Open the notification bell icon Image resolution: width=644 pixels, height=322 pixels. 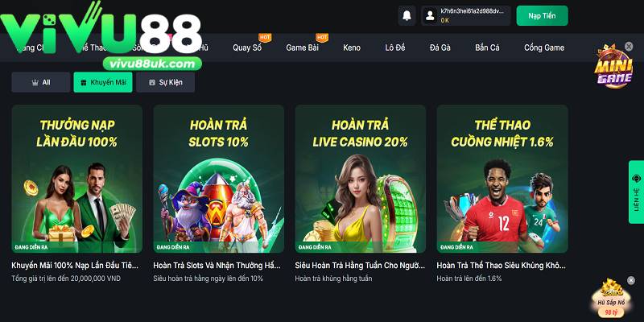tap(407, 15)
